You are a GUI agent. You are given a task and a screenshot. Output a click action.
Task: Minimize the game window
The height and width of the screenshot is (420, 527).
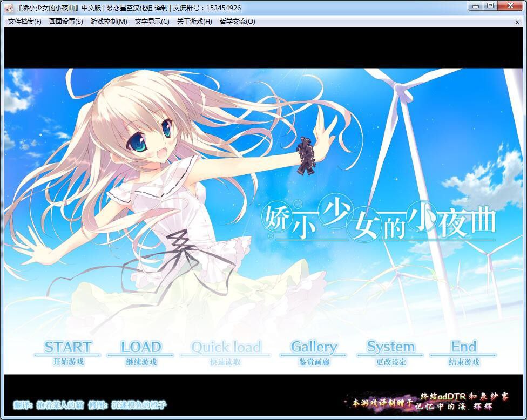(475, 6)
